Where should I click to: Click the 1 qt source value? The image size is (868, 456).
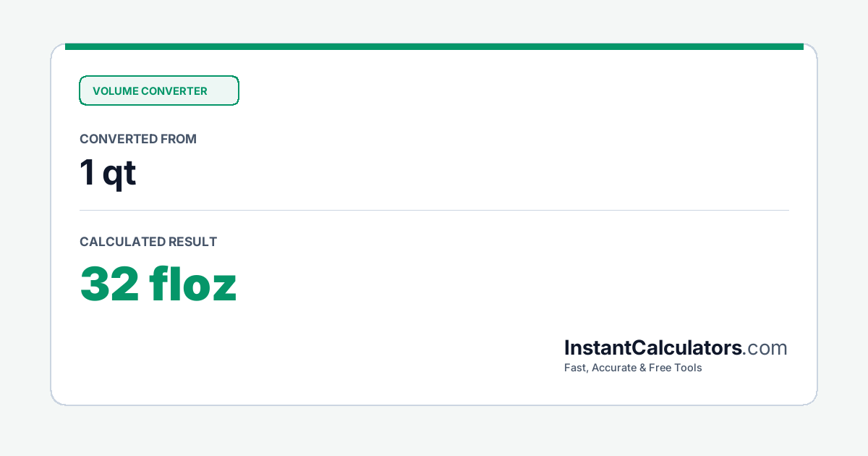click(108, 174)
